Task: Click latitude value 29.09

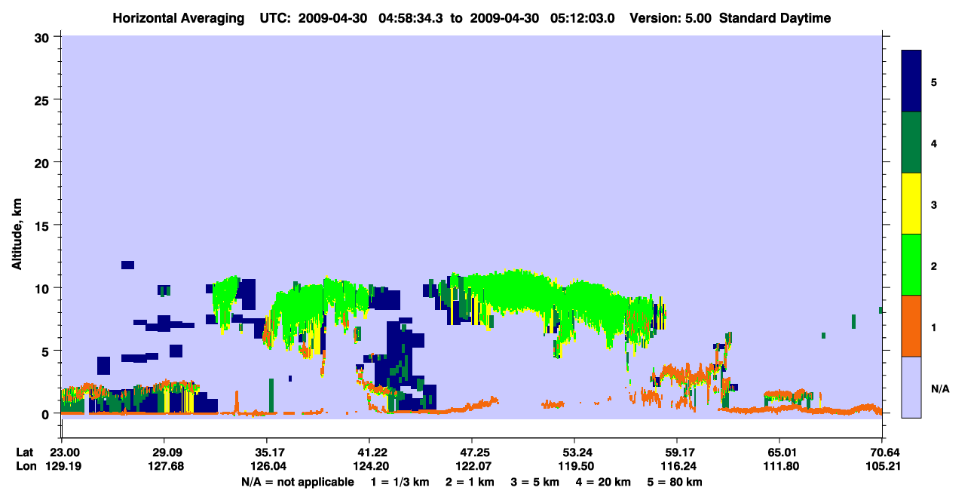Action: click(164, 452)
